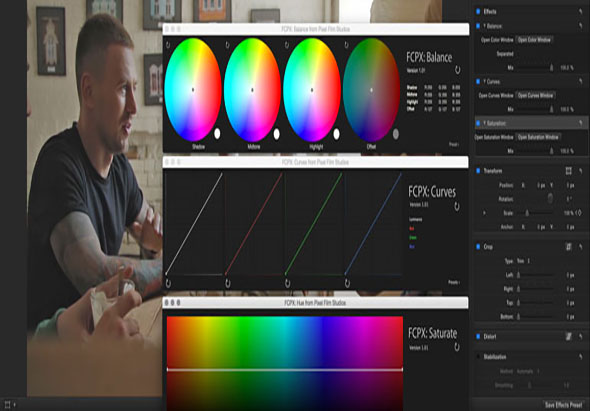The height and width of the screenshot is (411, 590).
Task: Click the Open Color Window button
Action: pos(534,40)
